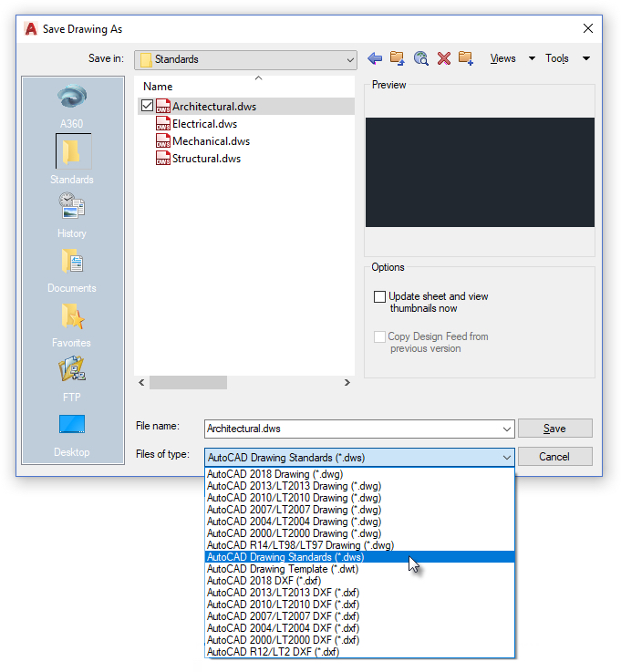This screenshot has width=621, height=672.
Task: Choose AutoCAD 2013/LT2013 Drawing (*.dwg)
Action: pyautogui.click(x=359, y=486)
